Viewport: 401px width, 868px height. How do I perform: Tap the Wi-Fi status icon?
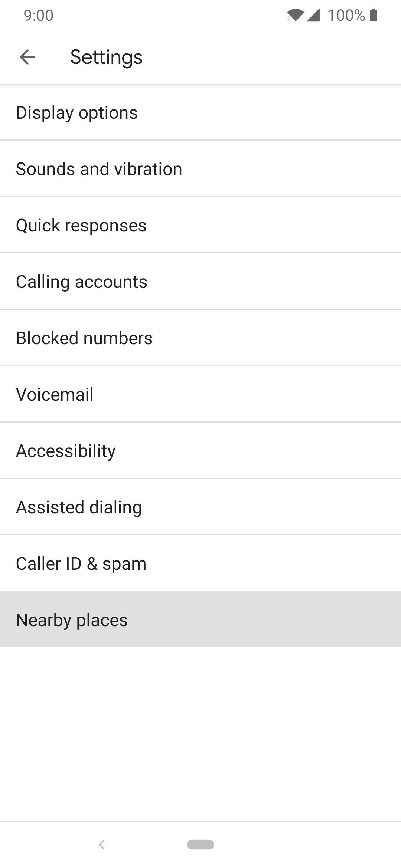(295, 16)
